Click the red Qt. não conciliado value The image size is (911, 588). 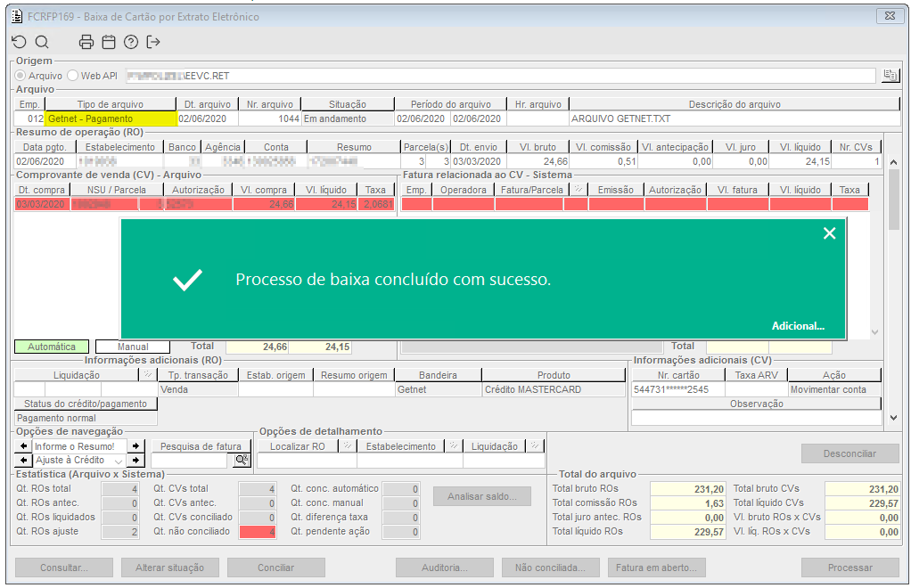(x=258, y=531)
